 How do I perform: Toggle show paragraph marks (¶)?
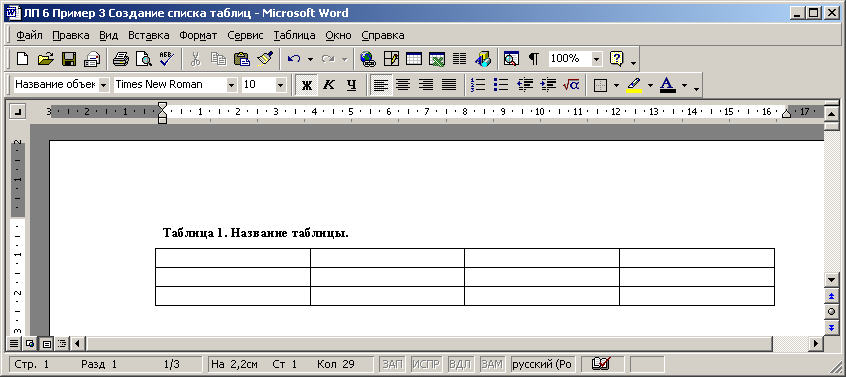coord(534,58)
